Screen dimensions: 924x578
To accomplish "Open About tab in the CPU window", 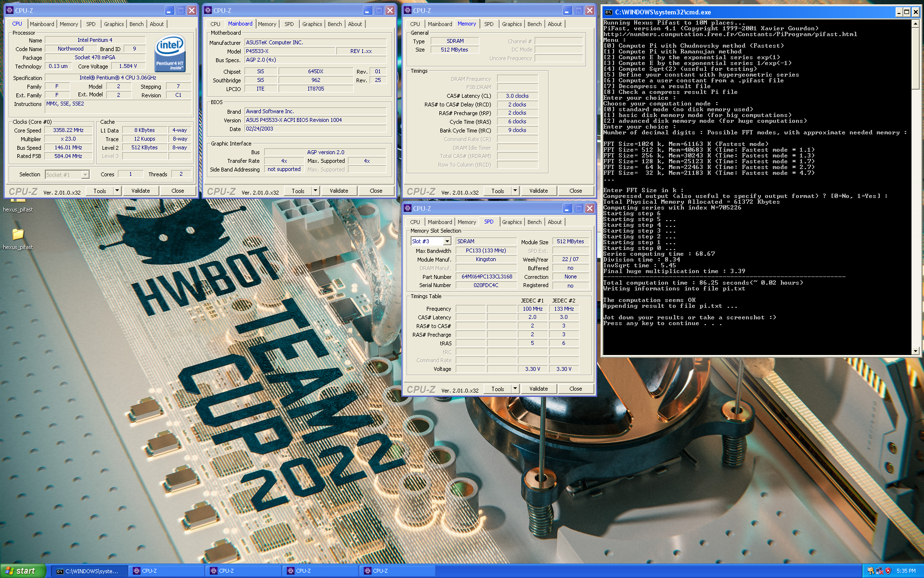I will [x=156, y=24].
